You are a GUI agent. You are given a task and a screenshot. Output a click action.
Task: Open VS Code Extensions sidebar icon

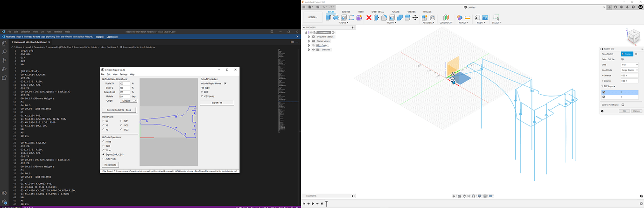click(x=4, y=78)
